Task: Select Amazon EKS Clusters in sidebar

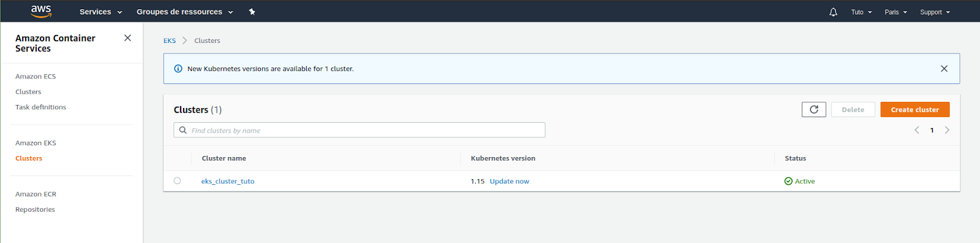Action: [x=29, y=158]
